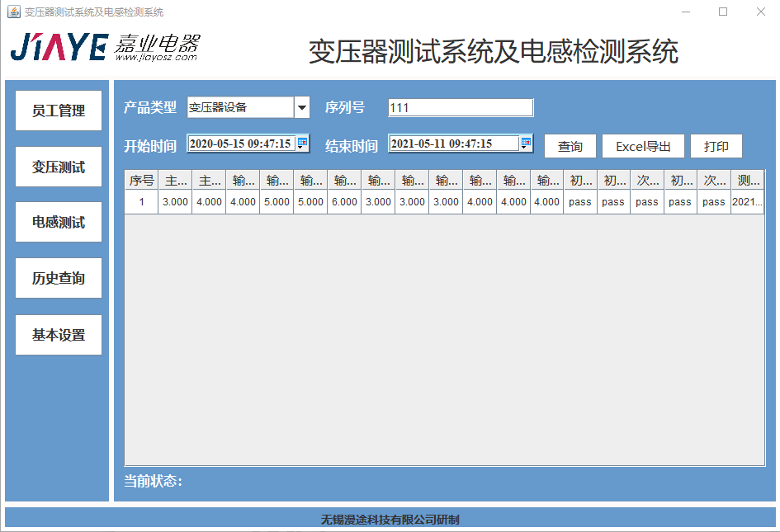
Task: Click the 2020-05-15 start time text field
Action: click(x=240, y=144)
